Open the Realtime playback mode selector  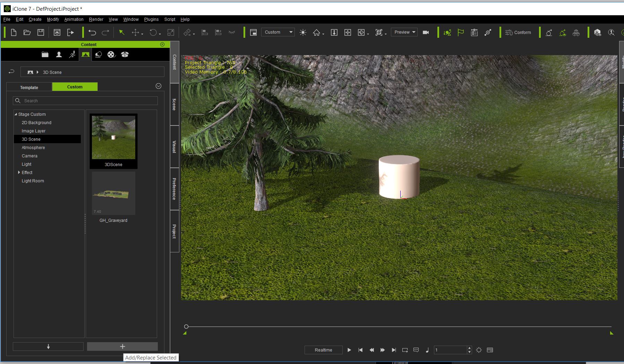pyautogui.click(x=323, y=350)
